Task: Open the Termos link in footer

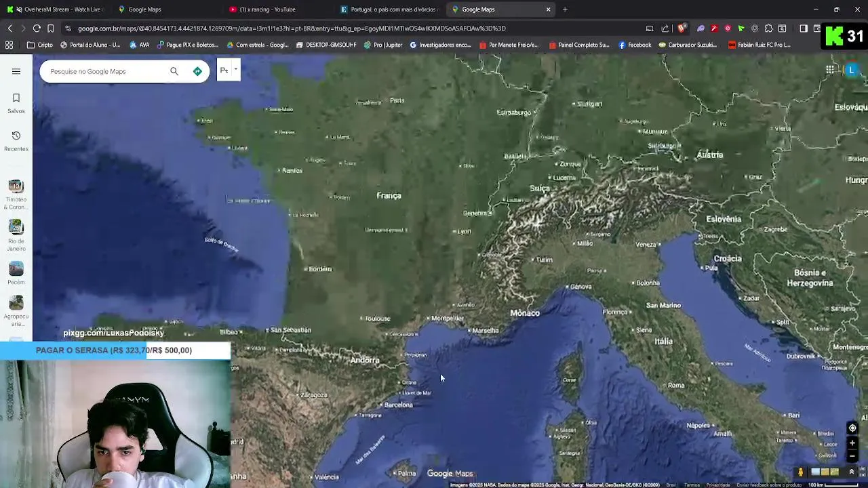Action: click(692, 485)
